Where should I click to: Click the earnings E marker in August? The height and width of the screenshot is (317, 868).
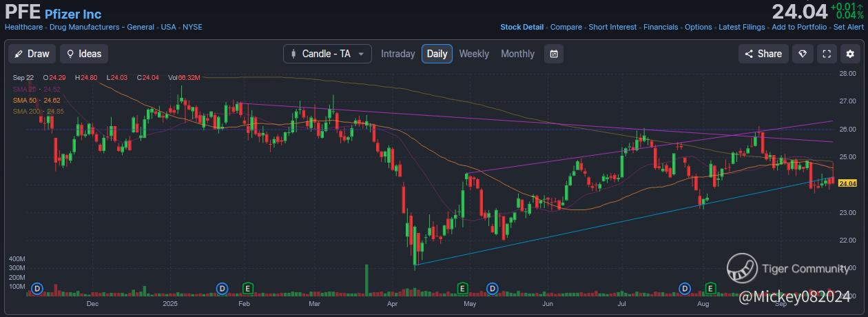click(710, 287)
